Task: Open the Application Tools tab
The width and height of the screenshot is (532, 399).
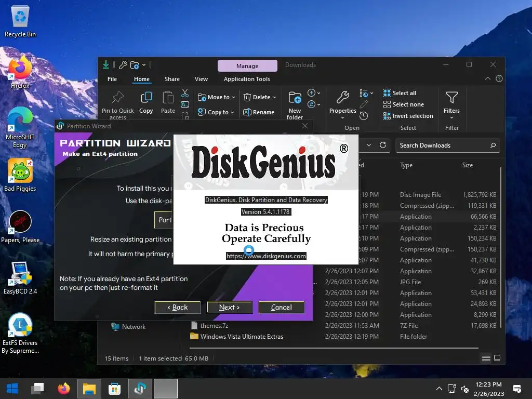Action: pos(247,79)
